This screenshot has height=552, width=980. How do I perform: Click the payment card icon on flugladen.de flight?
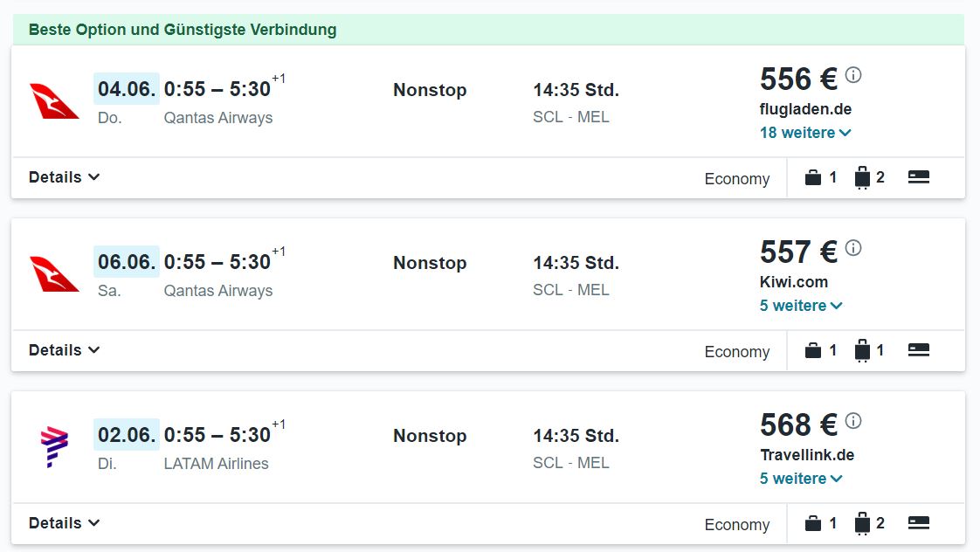(918, 177)
